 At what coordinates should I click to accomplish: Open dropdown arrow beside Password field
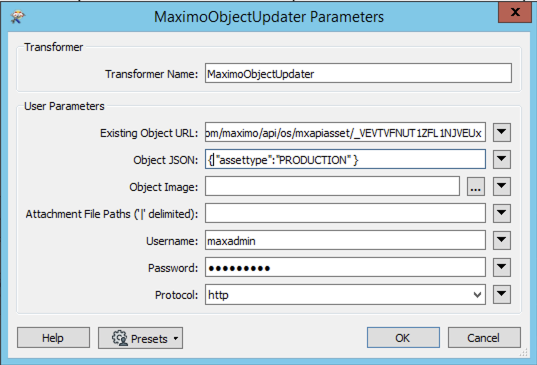click(502, 267)
